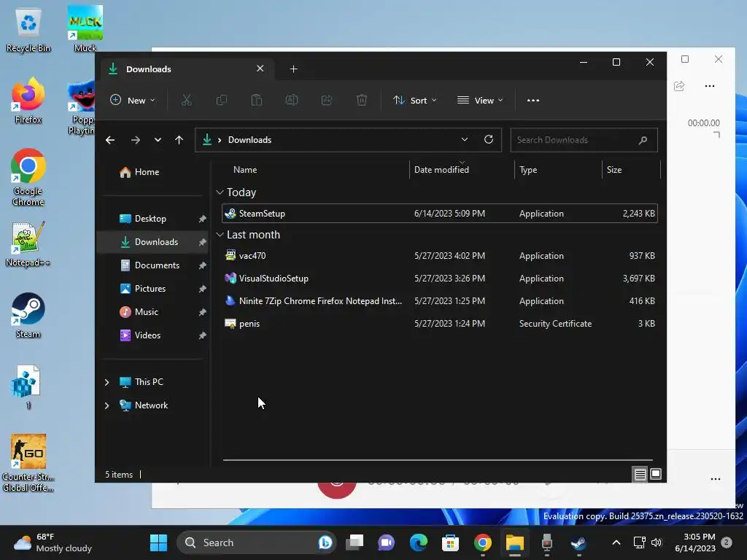Go forward with the right arrow
747x560 pixels.
tap(135, 140)
